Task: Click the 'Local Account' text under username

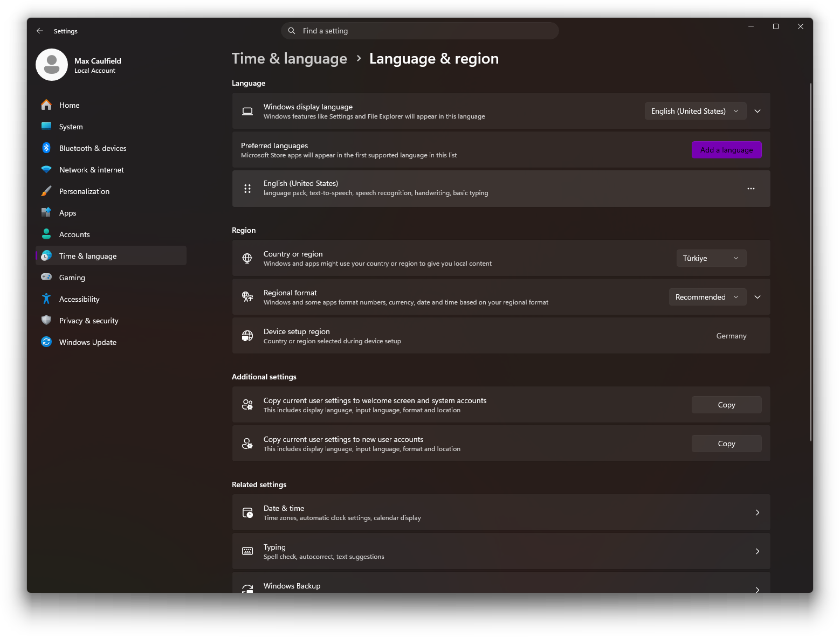Action: click(x=95, y=71)
